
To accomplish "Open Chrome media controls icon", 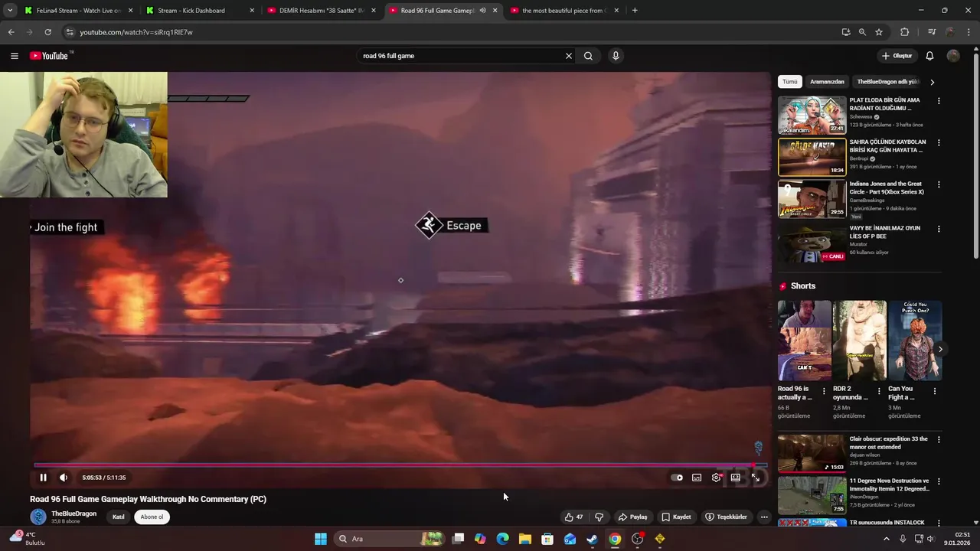I will (932, 32).
